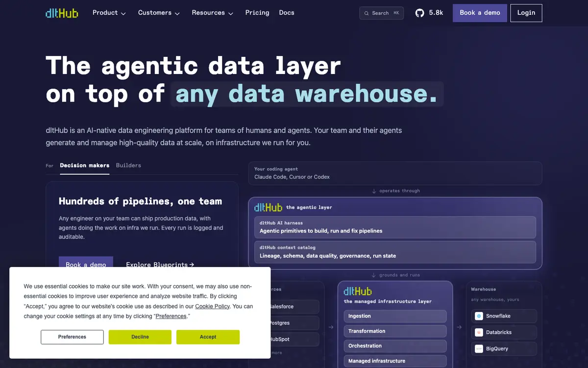588x368 pixels.
Task: Click the Your coding agent box
Action: click(x=395, y=173)
